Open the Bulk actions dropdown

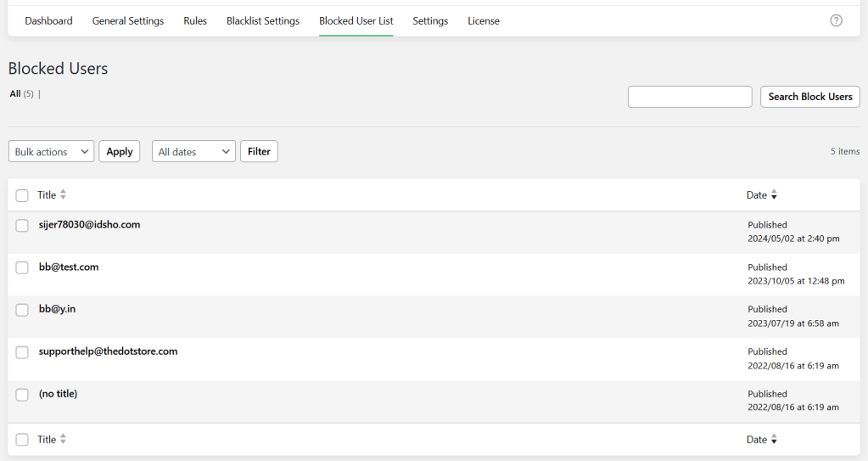pyautogui.click(x=52, y=151)
